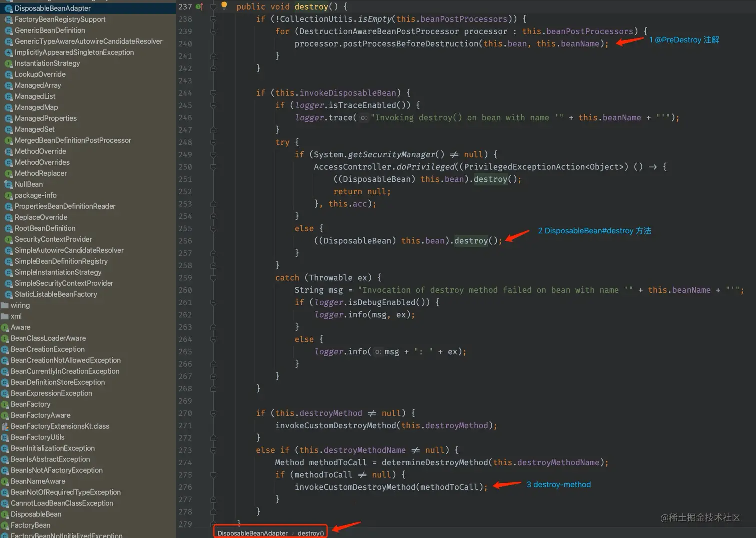This screenshot has height=538, width=756.
Task: Click the BeanFactory interface icon
Action: [x=5, y=404]
